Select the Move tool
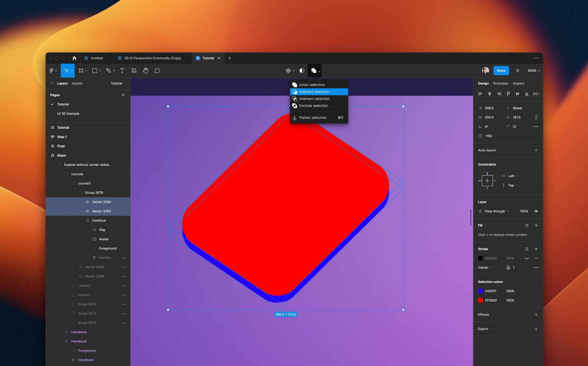588x366 pixels. coord(67,70)
